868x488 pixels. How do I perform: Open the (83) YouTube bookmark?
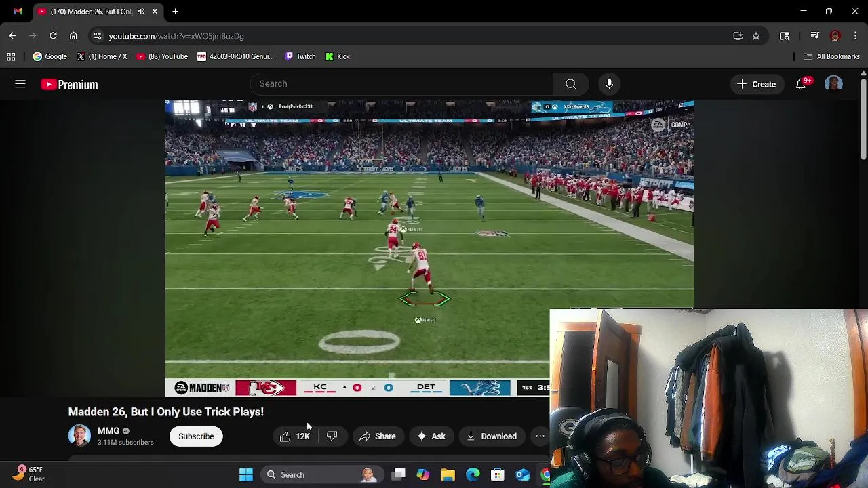tap(162, 56)
